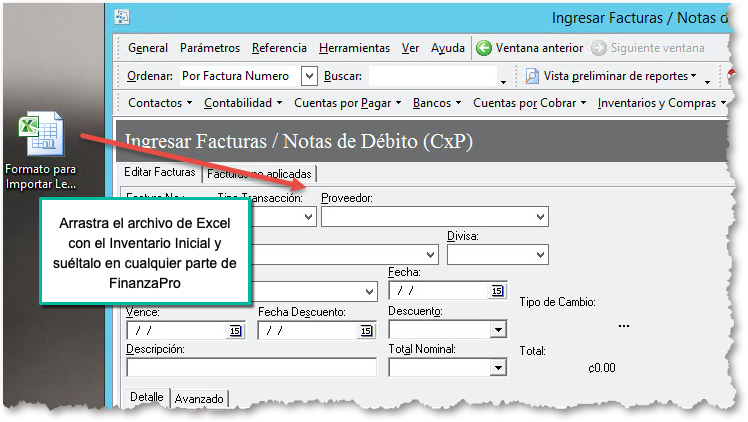Switch to the Avanzado tab
The image size is (748, 422).
(199, 399)
